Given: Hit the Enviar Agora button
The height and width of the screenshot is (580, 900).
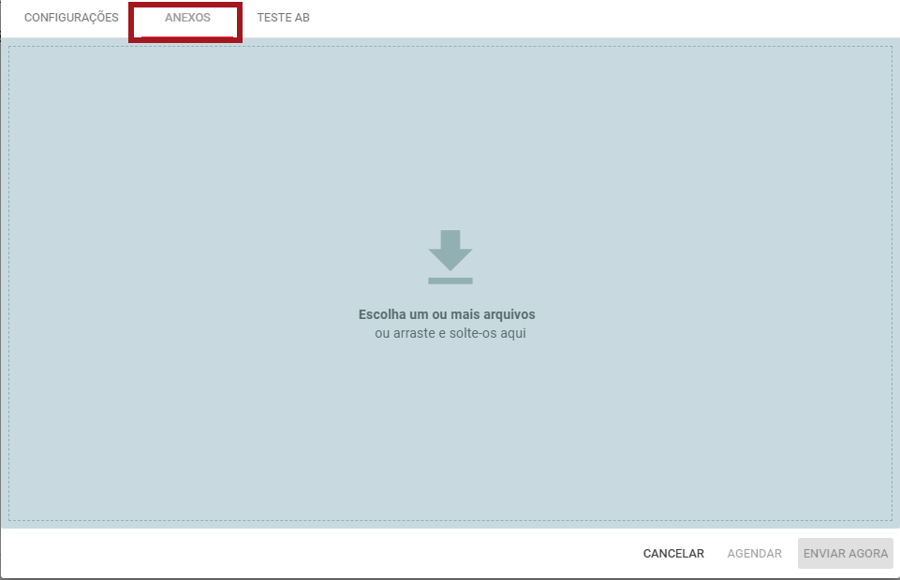Looking at the screenshot, I should [x=845, y=553].
